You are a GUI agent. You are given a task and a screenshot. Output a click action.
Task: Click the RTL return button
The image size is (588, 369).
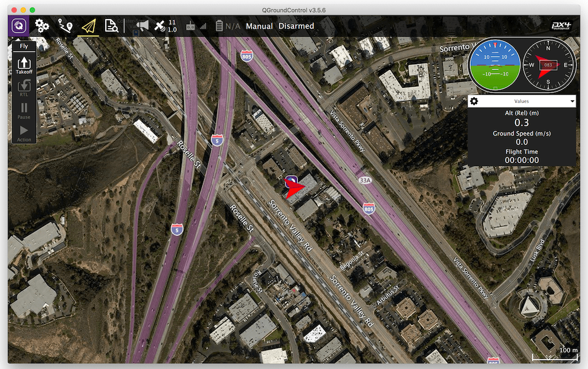coord(24,88)
